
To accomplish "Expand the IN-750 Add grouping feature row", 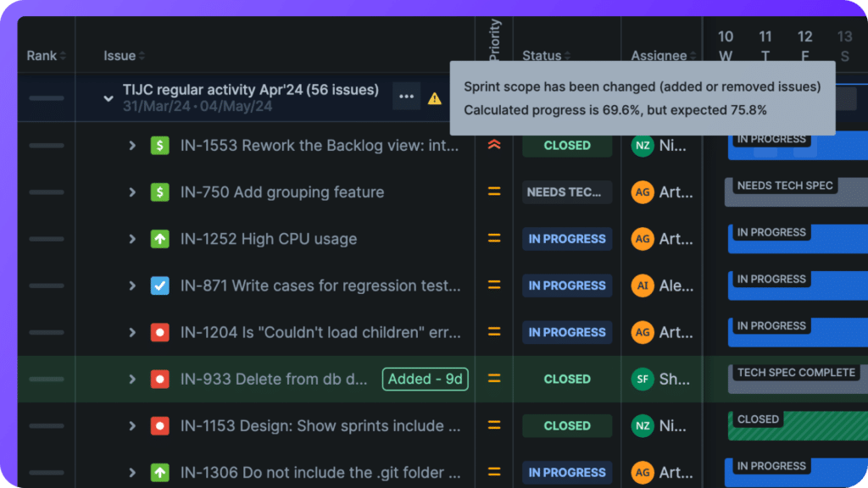I will pyautogui.click(x=132, y=192).
